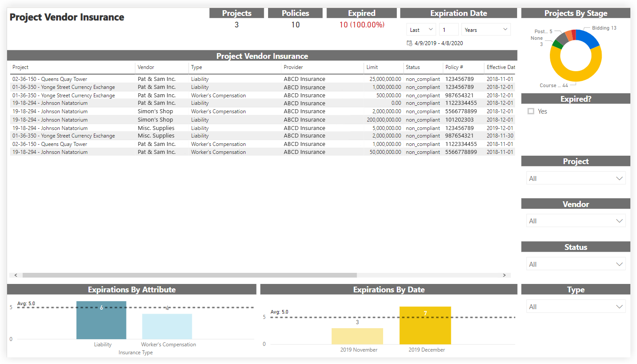
Task: Sort by the Status column header
Action: click(x=413, y=67)
